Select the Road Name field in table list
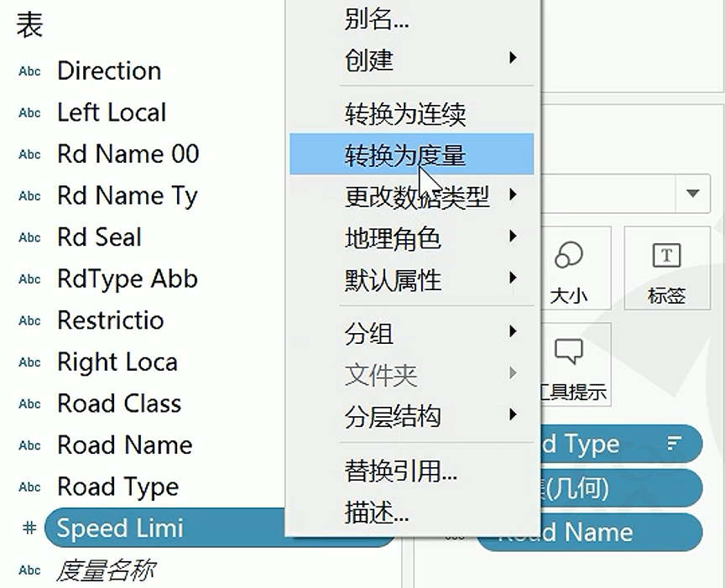This screenshot has width=725, height=588. coord(124,445)
